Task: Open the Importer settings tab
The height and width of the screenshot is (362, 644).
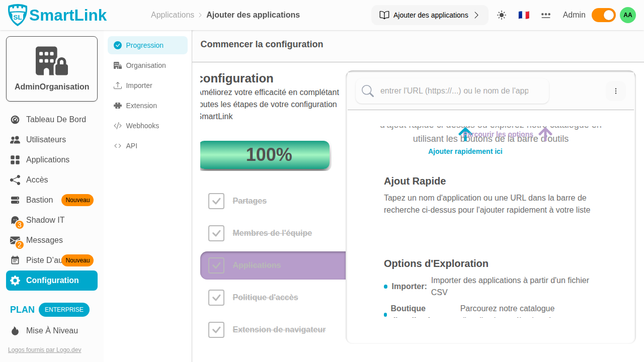Action: (x=139, y=85)
